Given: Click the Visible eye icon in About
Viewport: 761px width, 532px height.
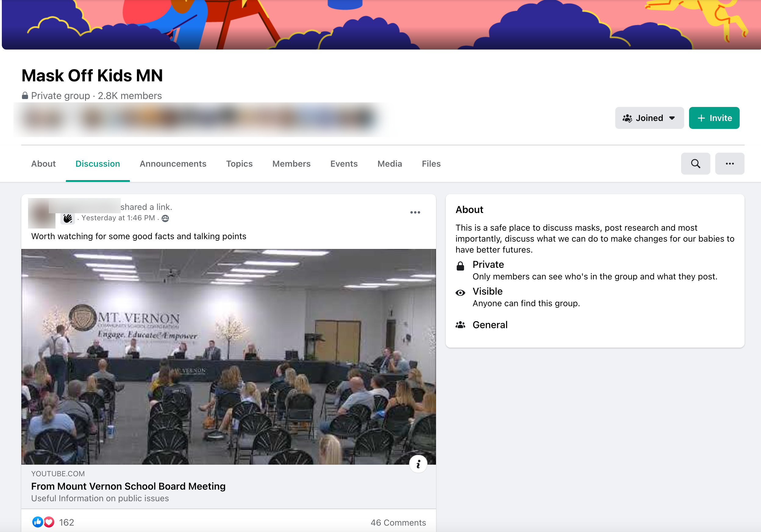Looking at the screenshot, I should 460,293.
